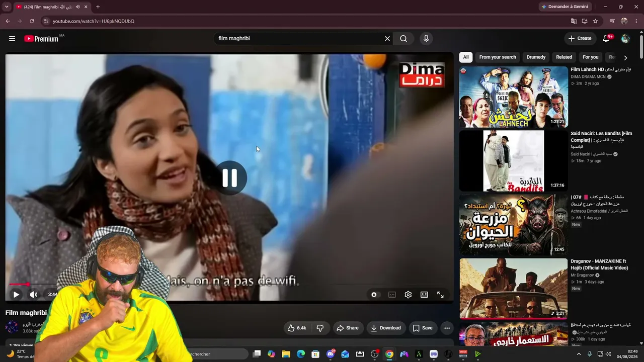Viewport: 644px width, 362px height.
Task: Click the browser back arrow
Action: [x=8, y=21]
